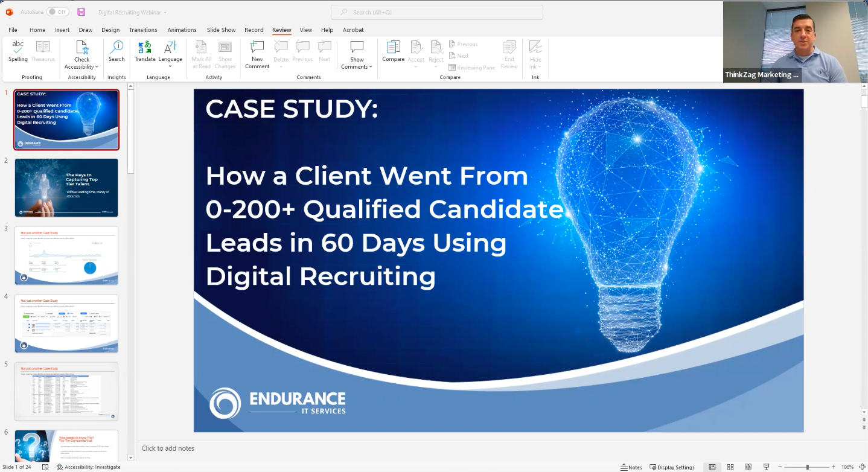Switch to the Insert tab

(62, 30)
